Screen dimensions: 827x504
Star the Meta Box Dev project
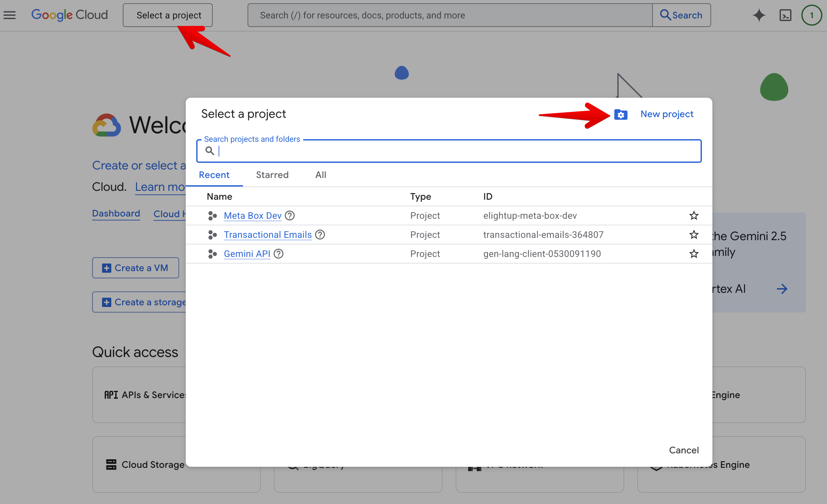694,215
